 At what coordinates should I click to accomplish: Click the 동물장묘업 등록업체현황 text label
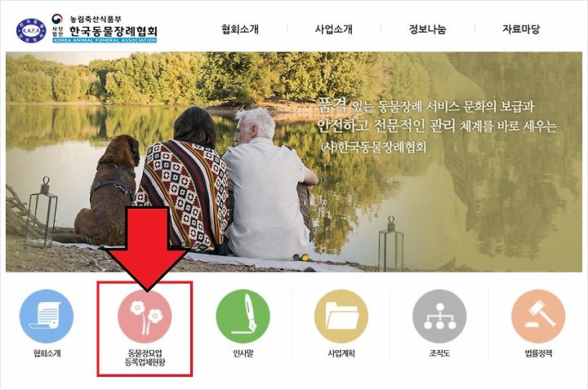pyautogui.click(x=145, y=357)
